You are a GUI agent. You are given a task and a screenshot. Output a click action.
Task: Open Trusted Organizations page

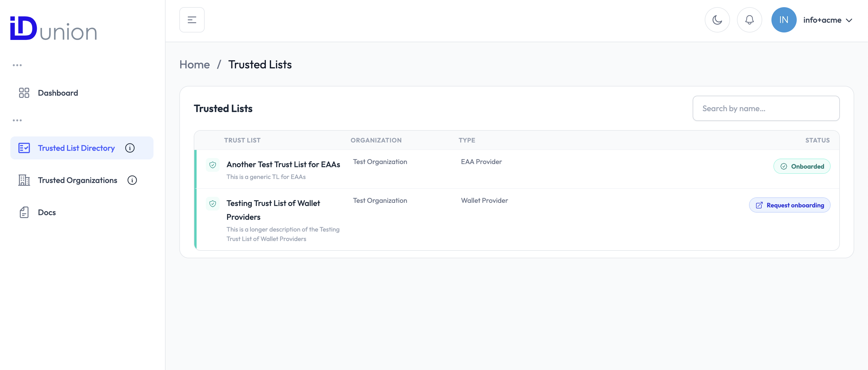tap(77, 180)
